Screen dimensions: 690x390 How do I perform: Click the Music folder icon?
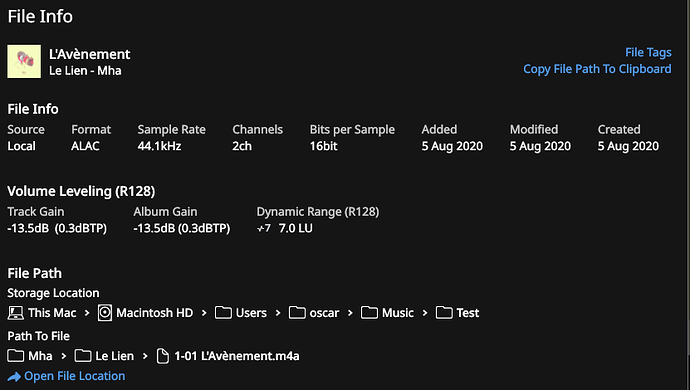[369, 313]
